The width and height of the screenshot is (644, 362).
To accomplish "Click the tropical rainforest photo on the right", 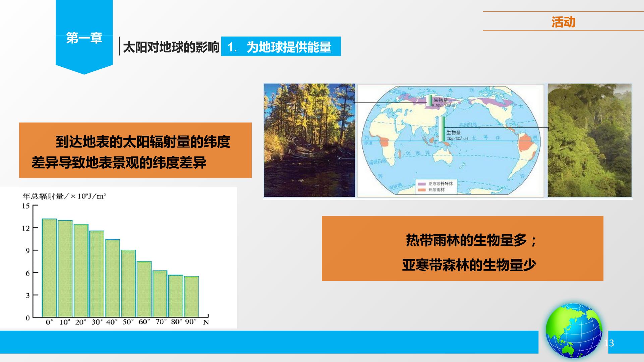I will pos(589,140).
